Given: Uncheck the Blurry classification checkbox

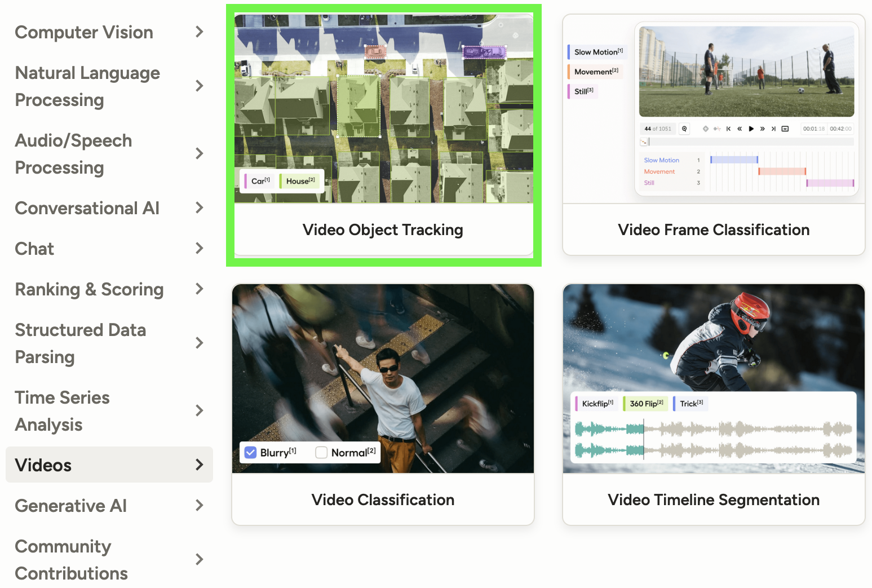Looking at the screenshot, I should (250, 452).
